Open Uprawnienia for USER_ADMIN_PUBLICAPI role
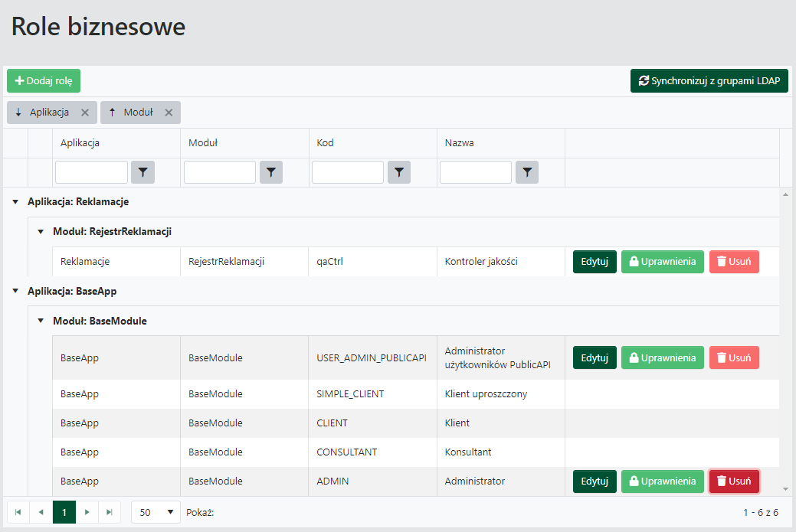The width and height of the screenshot is (796, 532). pos(663,357)
